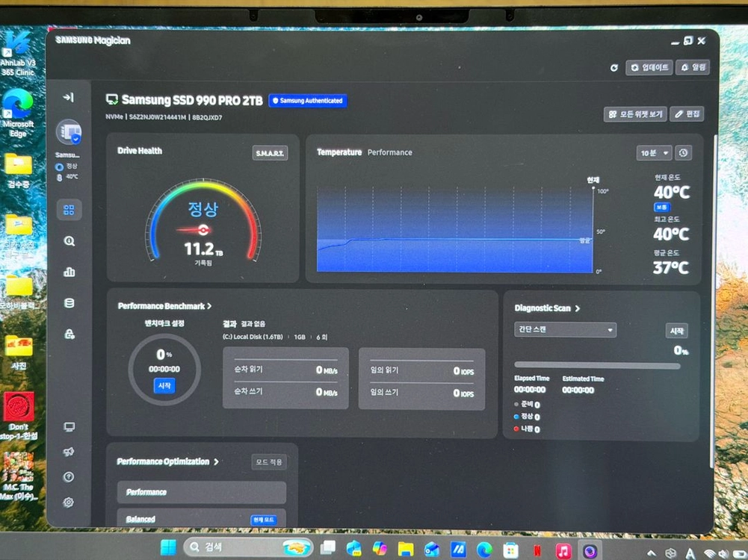Open the data management database sidebar icon

pos(69,303)
